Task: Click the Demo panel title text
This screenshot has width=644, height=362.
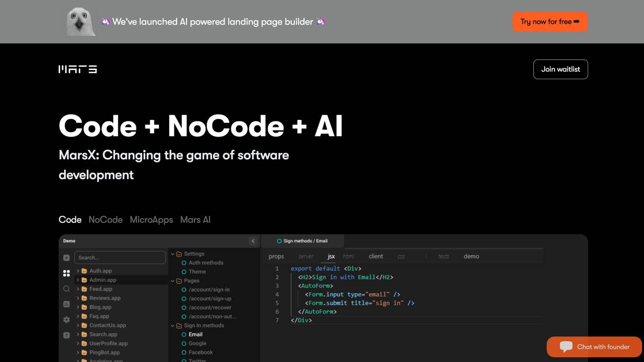Action: [x=69, y=241]
